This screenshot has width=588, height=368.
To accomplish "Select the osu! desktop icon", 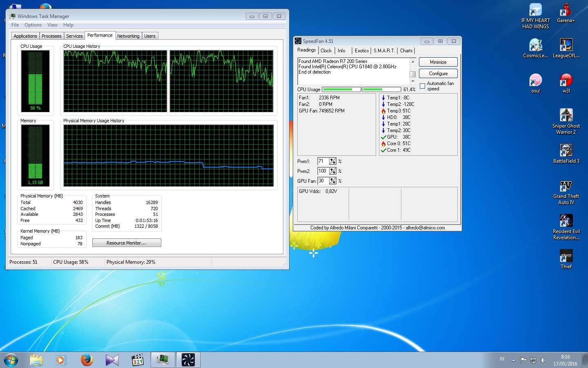I will pyautogui.click(x=535, y=83).
